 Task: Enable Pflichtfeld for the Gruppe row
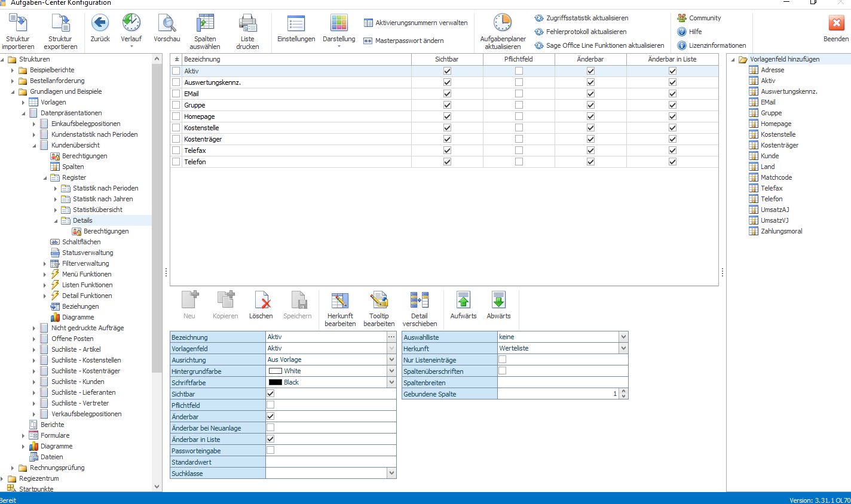click(x=519, y=105)
